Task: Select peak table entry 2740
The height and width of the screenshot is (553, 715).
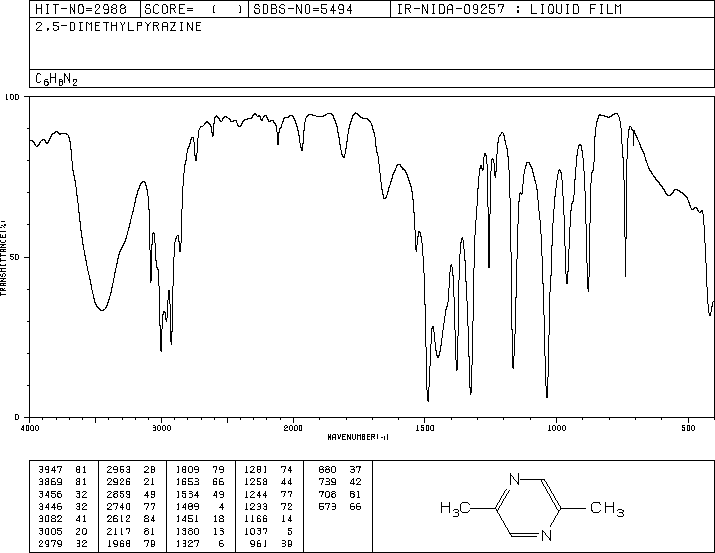Action: (119, 506)
